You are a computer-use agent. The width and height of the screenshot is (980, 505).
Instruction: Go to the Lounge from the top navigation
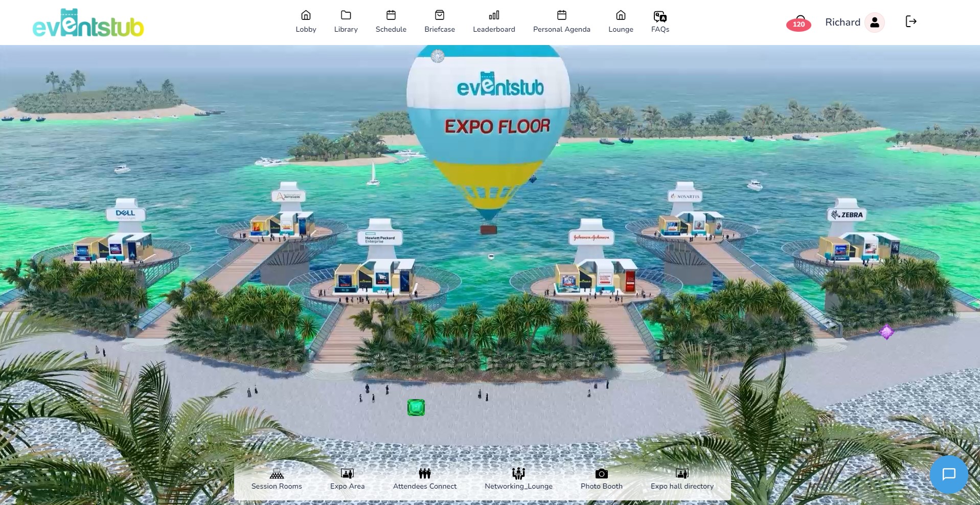pyautogui.click(x=621, y=21)
